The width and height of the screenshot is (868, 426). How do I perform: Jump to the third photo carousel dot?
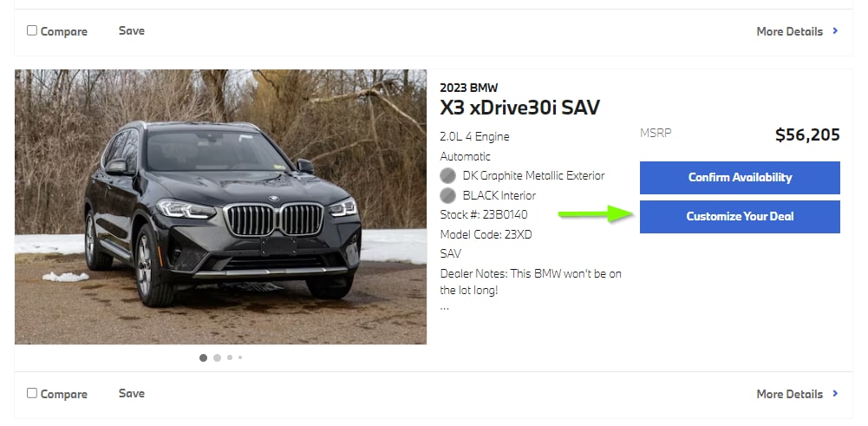click(230, 357)
